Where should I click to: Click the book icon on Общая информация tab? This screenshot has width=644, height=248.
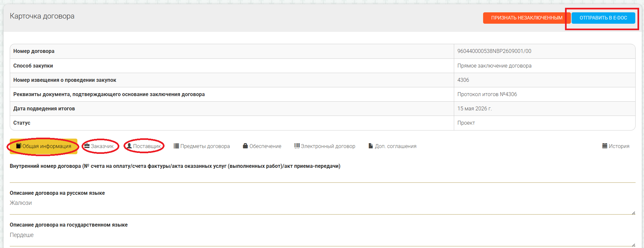pos(19,146)
